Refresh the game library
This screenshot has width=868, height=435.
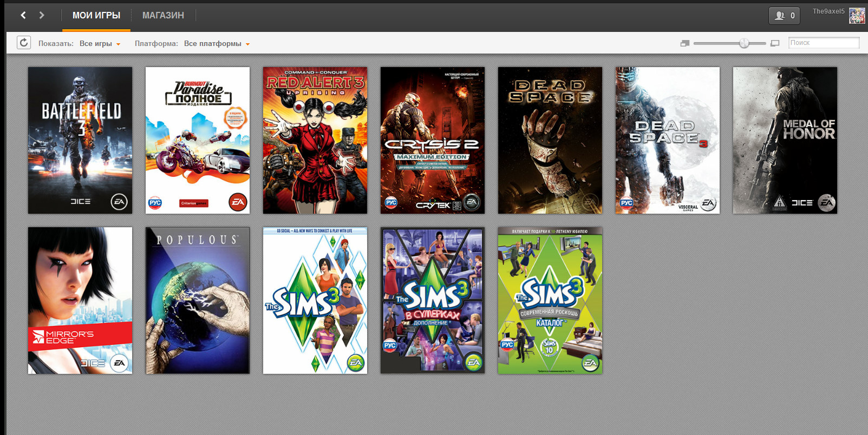(24, 43)
